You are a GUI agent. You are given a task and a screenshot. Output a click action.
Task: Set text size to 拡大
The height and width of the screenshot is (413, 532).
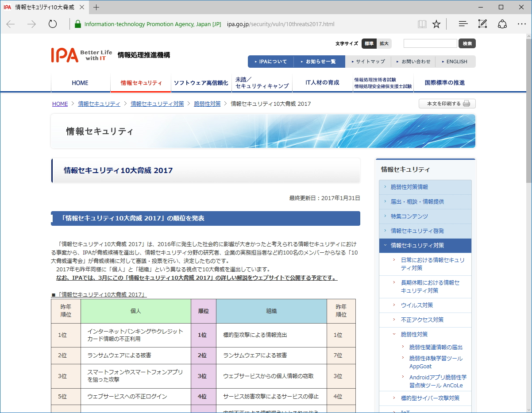(x=384, y=43)
